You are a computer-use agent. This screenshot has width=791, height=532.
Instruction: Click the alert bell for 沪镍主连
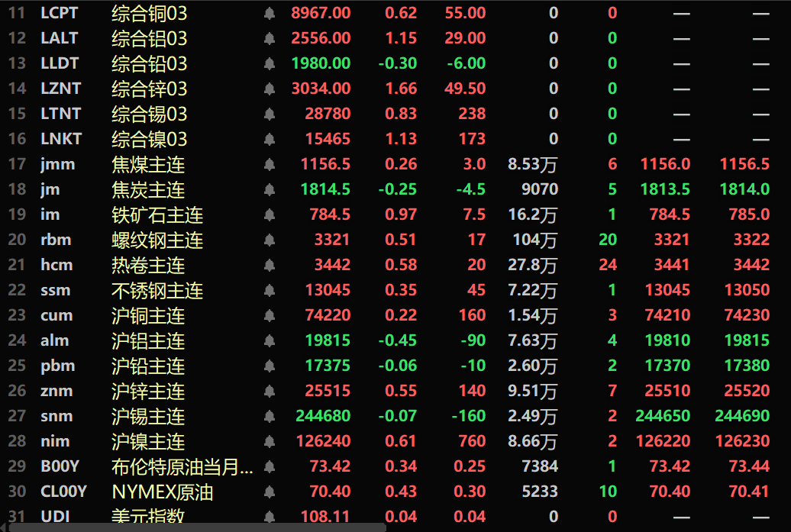[268, 441]
